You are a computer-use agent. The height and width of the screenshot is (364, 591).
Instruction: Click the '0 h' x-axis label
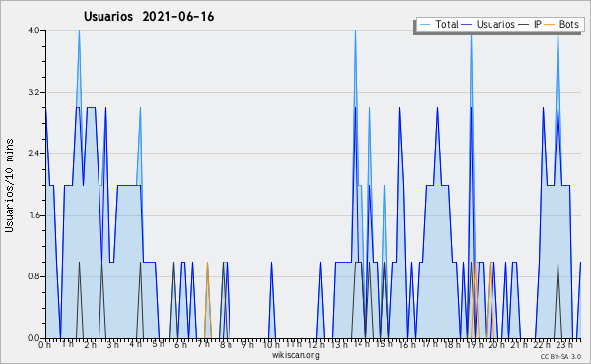point(45,345)
